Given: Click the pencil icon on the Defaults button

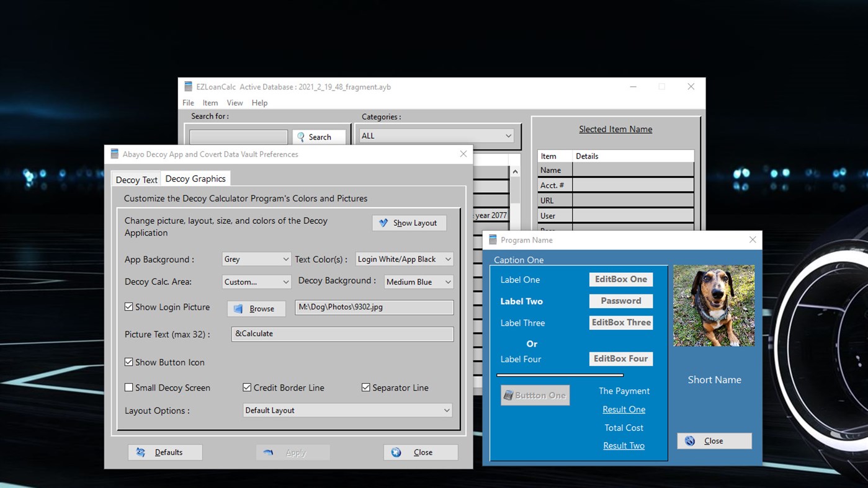Looking at the screenshot, I should (x=141, y=452).
